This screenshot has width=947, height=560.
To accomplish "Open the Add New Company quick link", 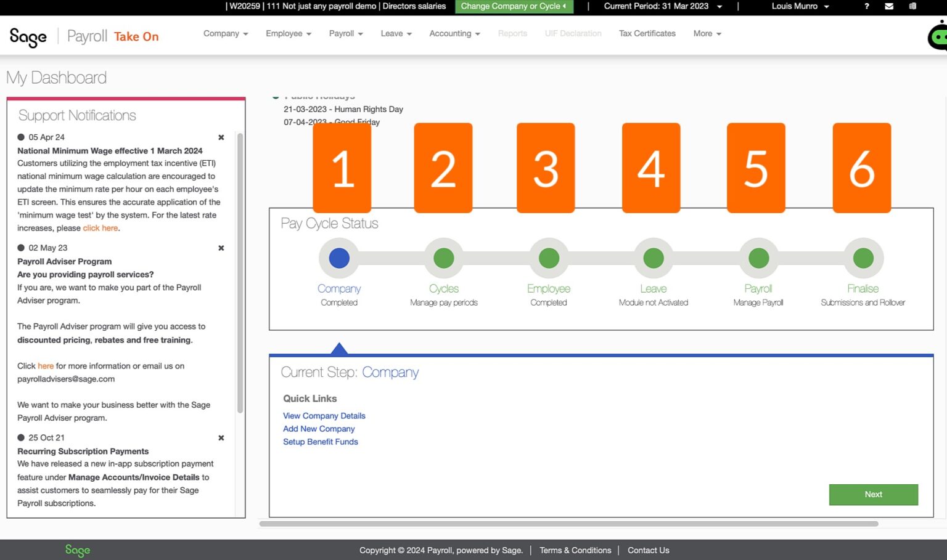I will click(319, 429).
